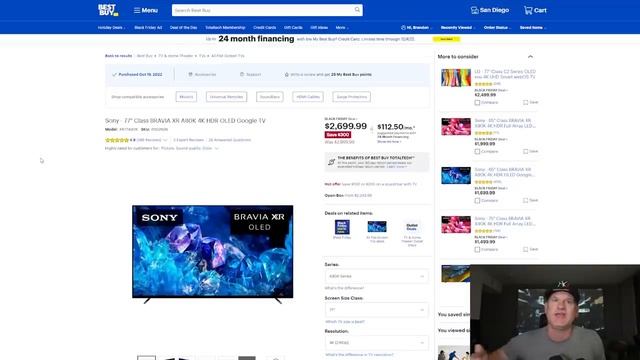Open San Diego store locator
Image resolution: width=640 pixels, height=360 pixels.
point(490,10)
